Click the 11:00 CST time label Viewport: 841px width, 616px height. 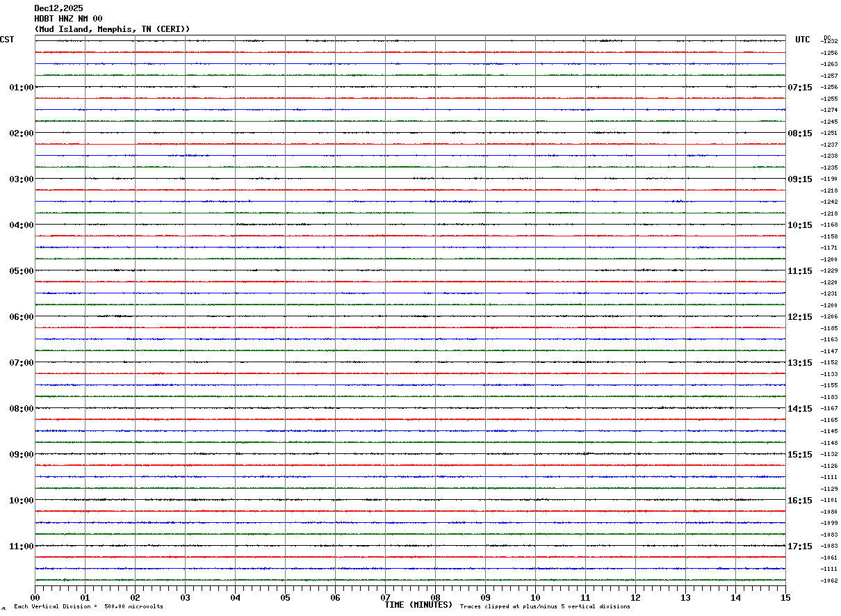pos(22,546)
